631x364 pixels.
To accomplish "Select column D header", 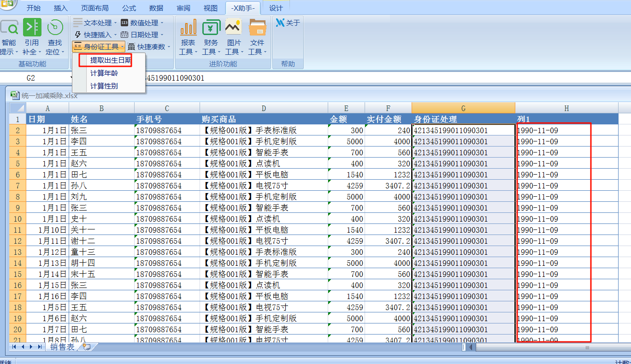I will pyautogui.click(x=264, y=108).
